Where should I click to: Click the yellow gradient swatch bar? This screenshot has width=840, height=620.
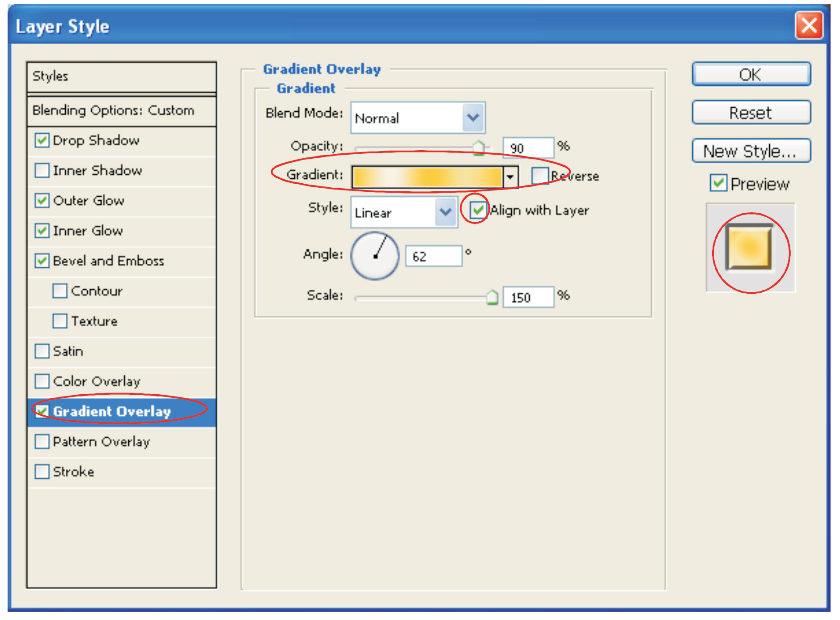(x=427, y=177)
